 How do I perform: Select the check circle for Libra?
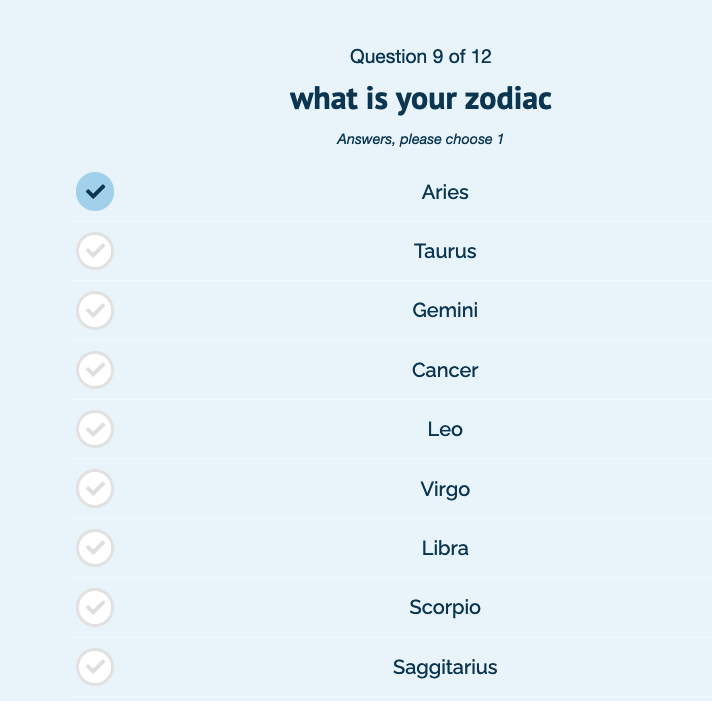(95, 548)
